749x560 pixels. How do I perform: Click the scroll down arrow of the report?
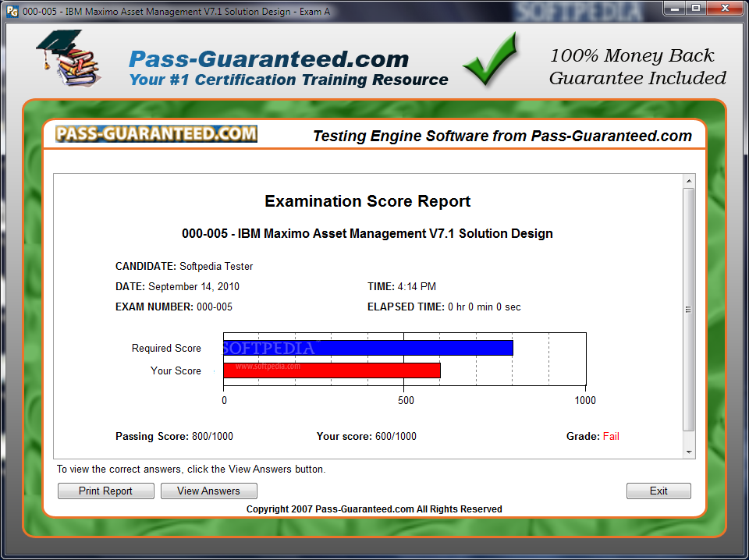click(688, 452)
